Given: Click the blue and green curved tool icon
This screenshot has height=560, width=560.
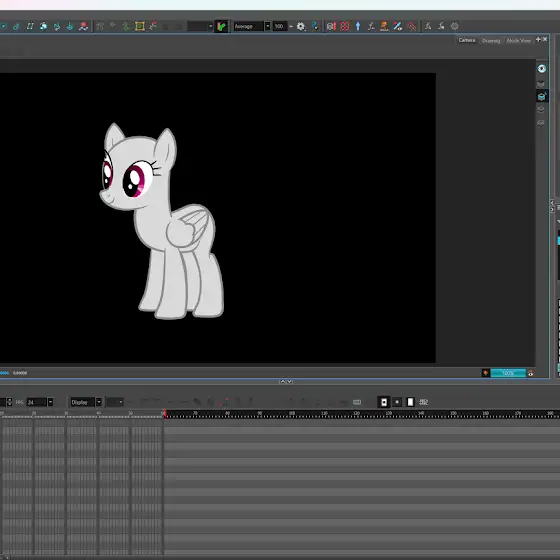Looking at the screenshot, I should coord(315,26).
